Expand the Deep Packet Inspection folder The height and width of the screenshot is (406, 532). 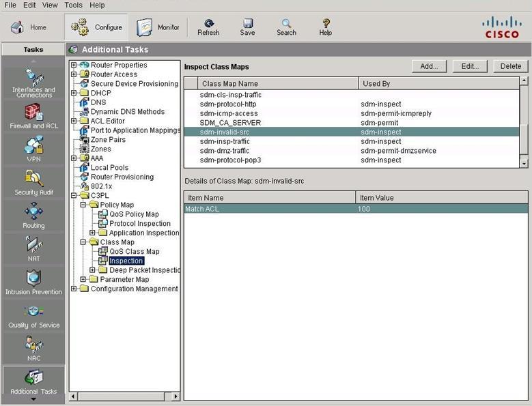coord(92,270)
